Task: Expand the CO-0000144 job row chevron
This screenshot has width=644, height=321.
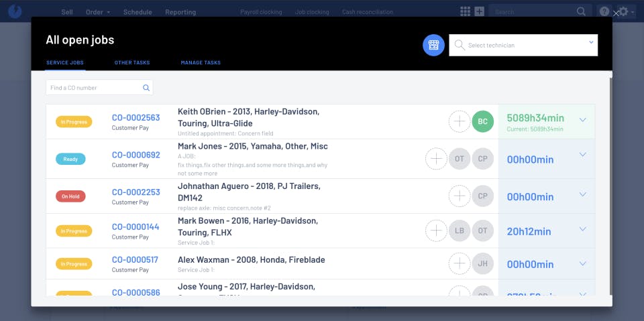Action: (x=582, y=229)
